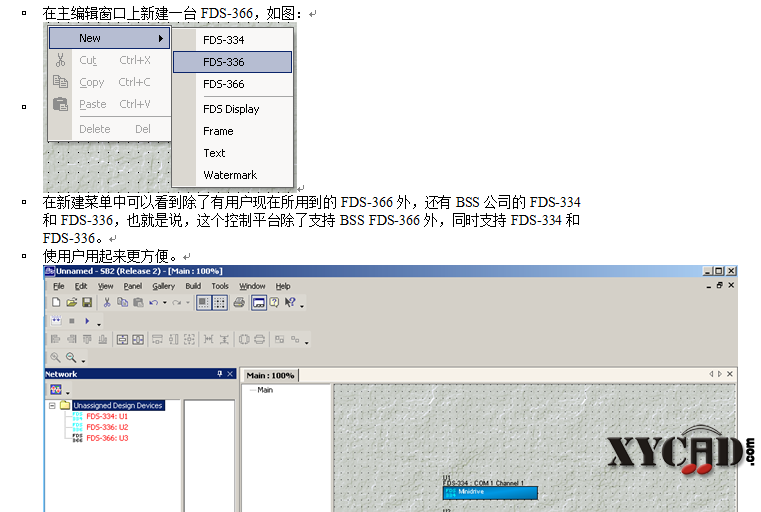This screenshot has width=761, height=512.
Task: Open the Redo history dropdown arrow
Action: click(188, 302)
